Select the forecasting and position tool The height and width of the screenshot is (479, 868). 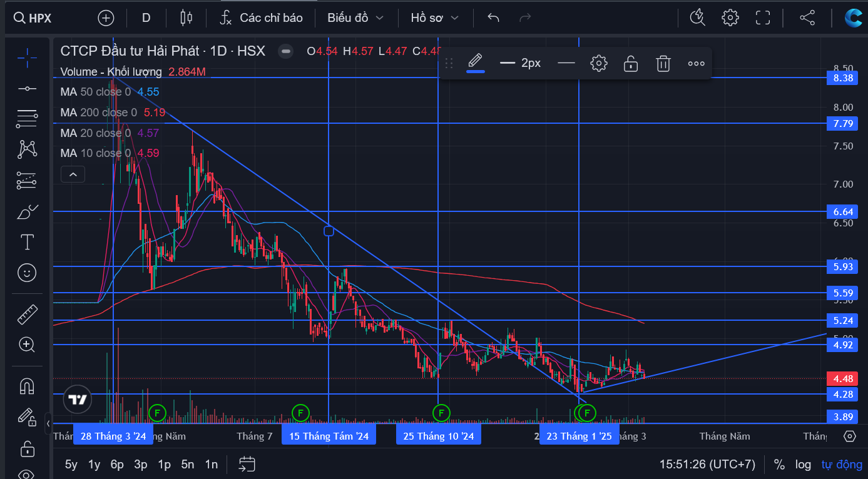click(x=27, y=180)
